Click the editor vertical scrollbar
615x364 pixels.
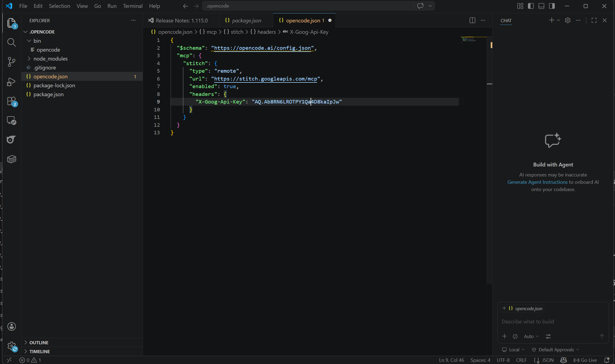(x=489, y=159)
